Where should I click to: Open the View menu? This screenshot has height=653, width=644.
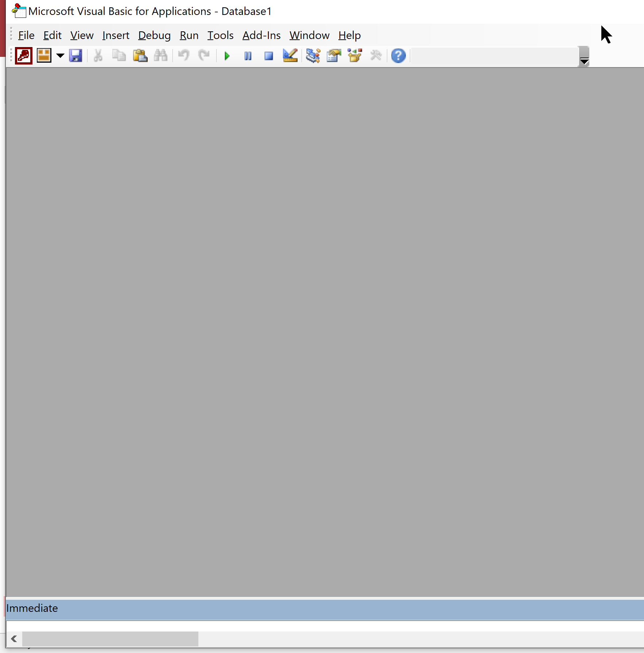tap(82, 35)
